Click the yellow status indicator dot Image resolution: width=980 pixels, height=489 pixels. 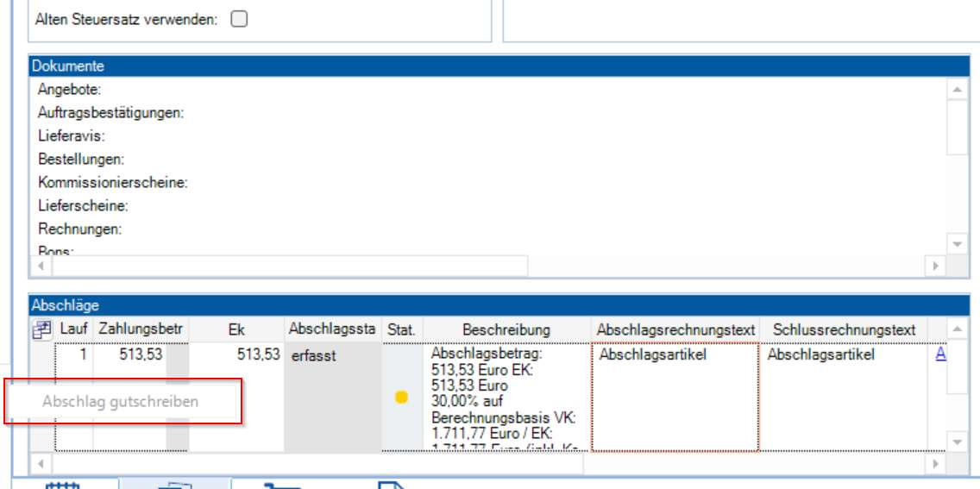pyautogui.click(x=401, y=398)
